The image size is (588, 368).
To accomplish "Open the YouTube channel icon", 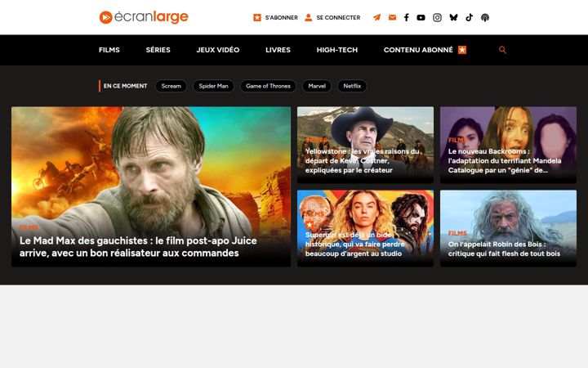I will (x=421, y=18).
